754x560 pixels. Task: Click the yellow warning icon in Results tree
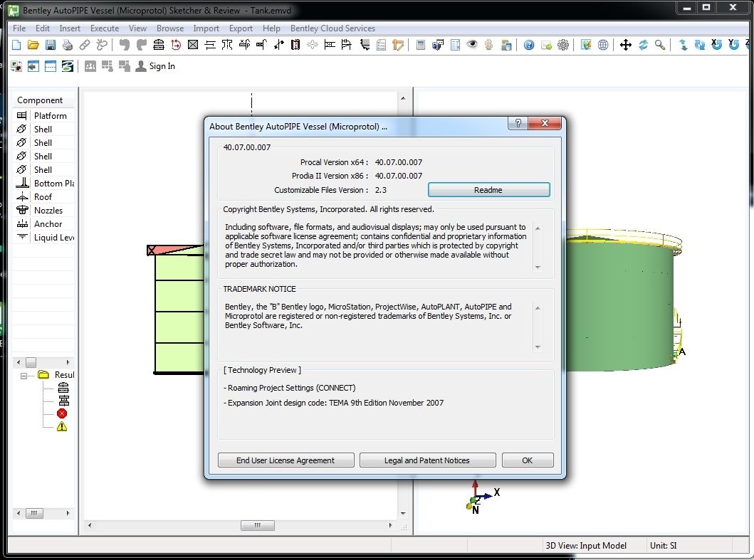click(62, 426)
